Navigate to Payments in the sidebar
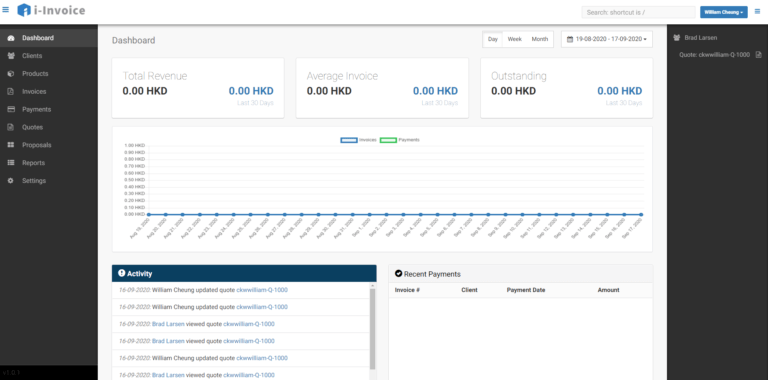Image resolution: width=768 pixels, height=380 pixels. point(48,110)
